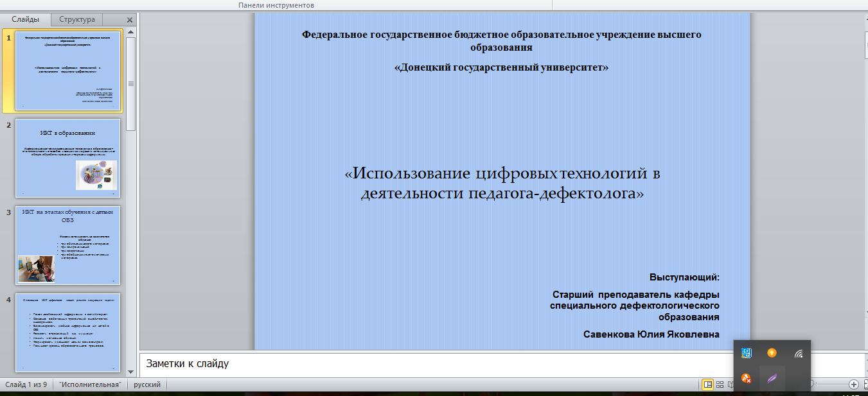Select slide 1 thumbnail
This screenshot has height=396, width=868.
67,70
